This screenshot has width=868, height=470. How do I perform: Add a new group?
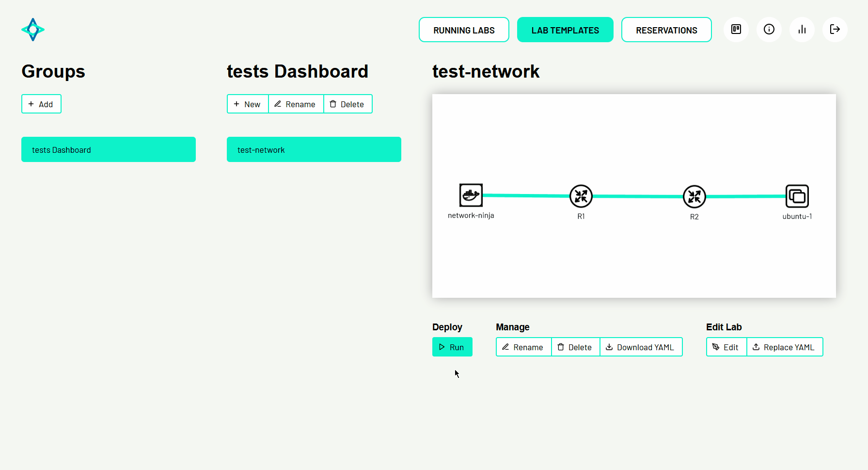click(41, 104)
